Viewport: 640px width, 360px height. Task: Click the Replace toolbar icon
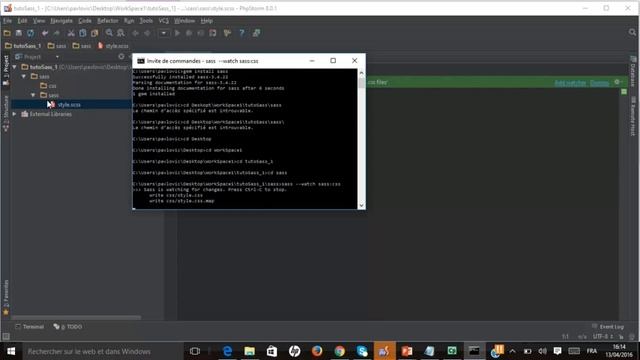tap(121, 33)
